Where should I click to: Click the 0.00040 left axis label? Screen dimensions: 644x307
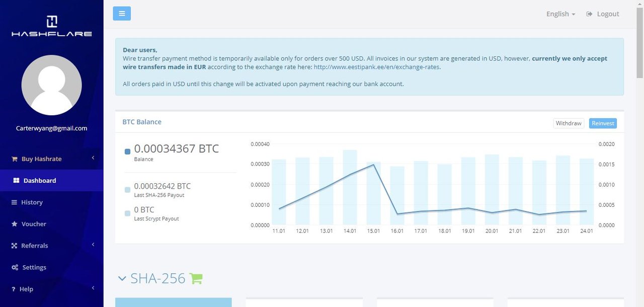(260, 144)
